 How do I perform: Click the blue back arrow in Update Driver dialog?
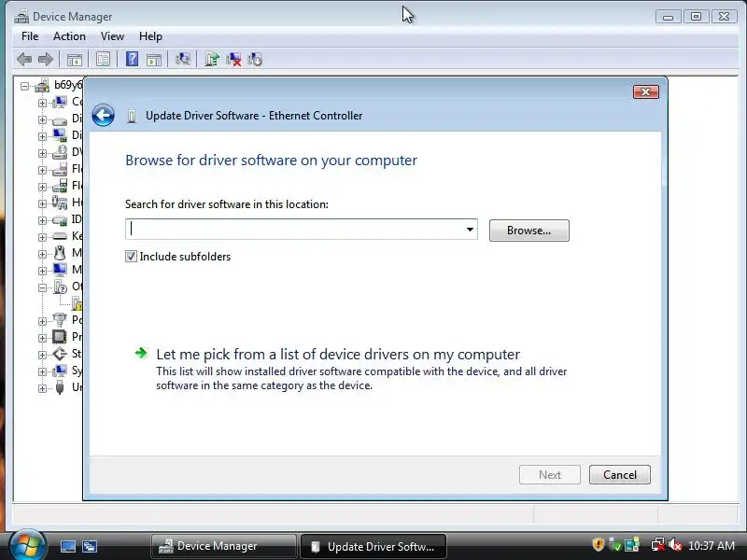click(x=103, y=115)
